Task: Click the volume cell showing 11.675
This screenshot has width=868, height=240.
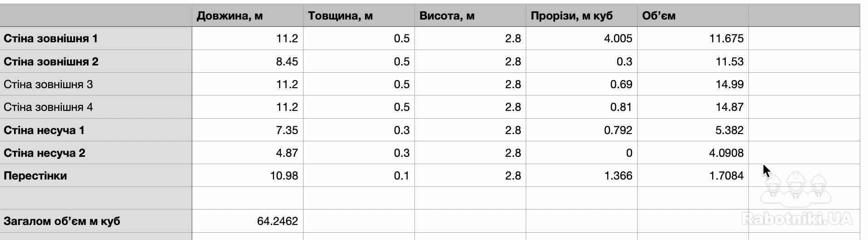Action: (693, 38)
